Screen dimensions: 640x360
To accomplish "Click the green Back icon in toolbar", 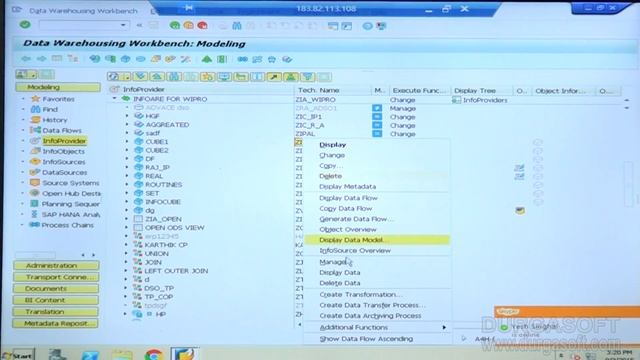I will pyautogui.click(x=175, y=25).
